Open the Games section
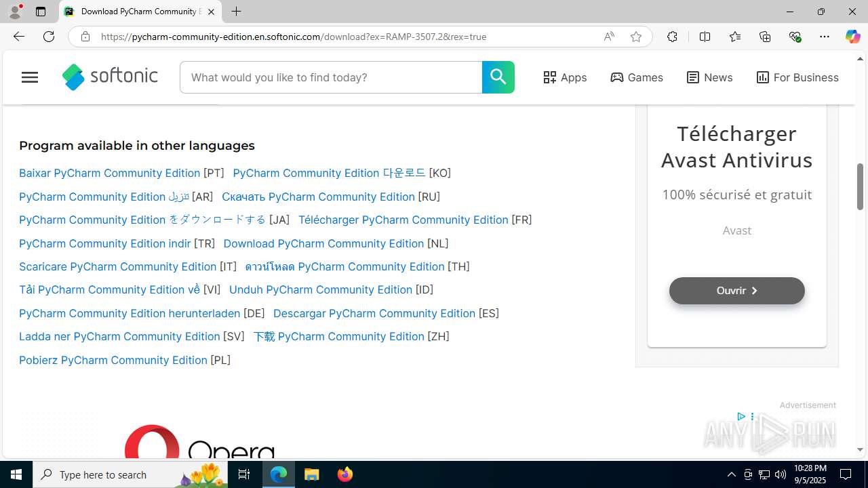The image size is (868, 488). [637, 77]
